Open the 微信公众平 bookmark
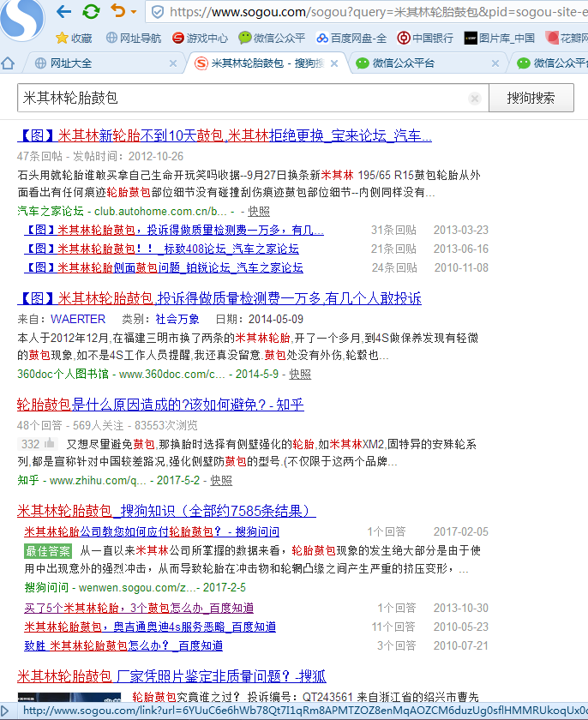588x720 pixels. click(272, 38)
